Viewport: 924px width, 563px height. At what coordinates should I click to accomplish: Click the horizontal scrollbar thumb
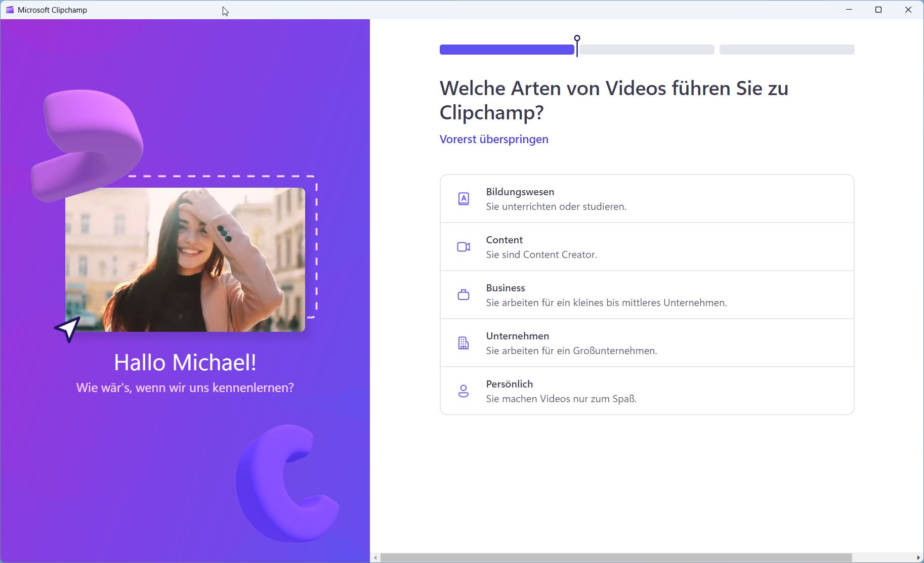[x=616, y=557]
